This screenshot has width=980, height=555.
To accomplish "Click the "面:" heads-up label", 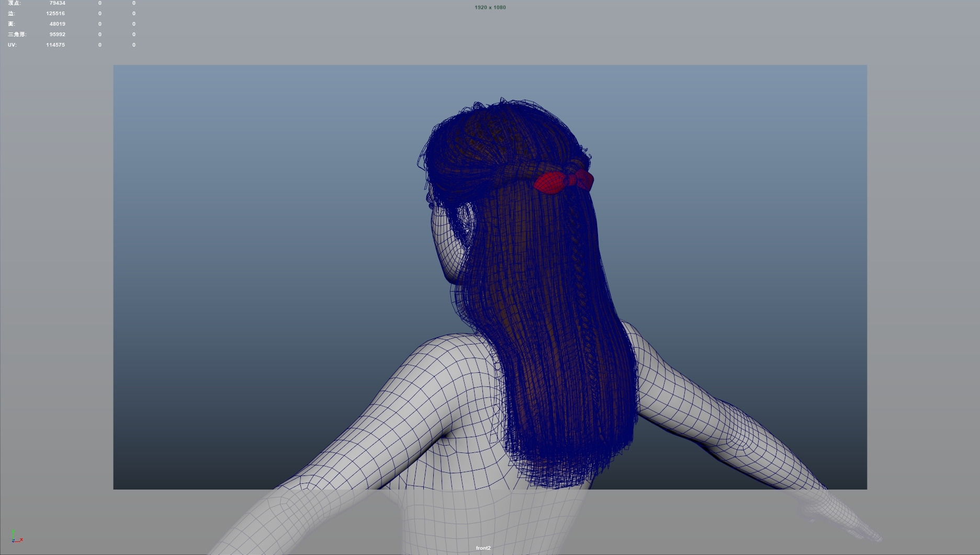I will coord(12,24).
